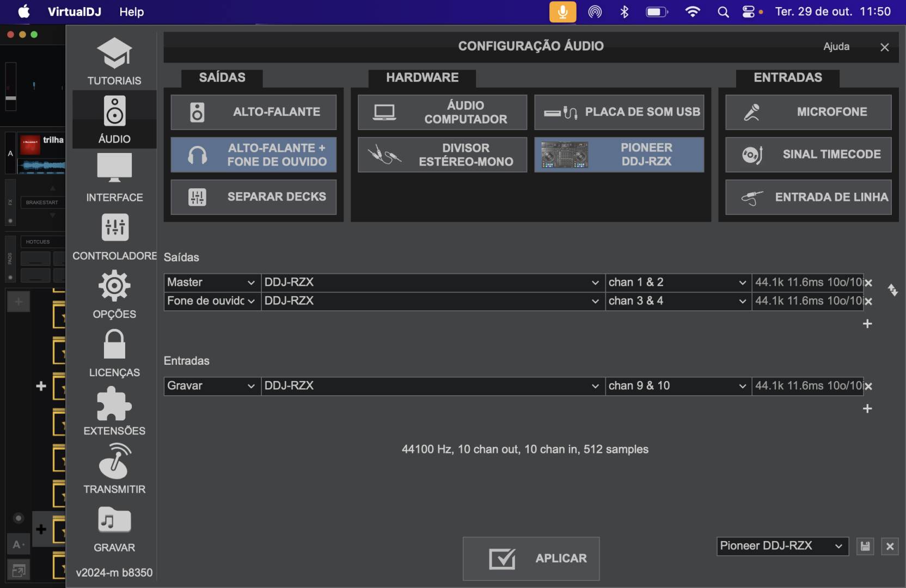Click the date and time in menu bar
Screen dimensions: 906x588
pos(833,12)
